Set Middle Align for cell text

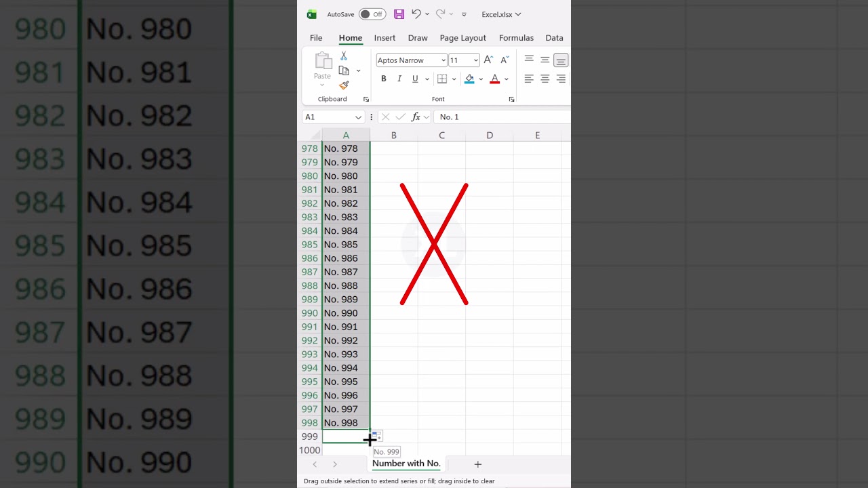point(545,60)
